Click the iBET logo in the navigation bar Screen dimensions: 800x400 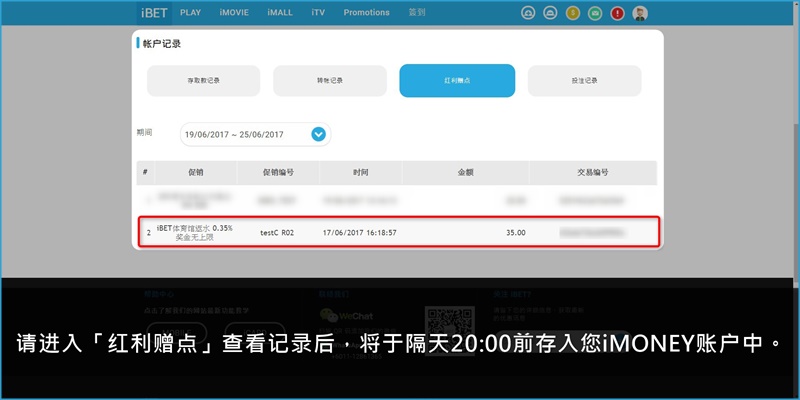point(154,13)
